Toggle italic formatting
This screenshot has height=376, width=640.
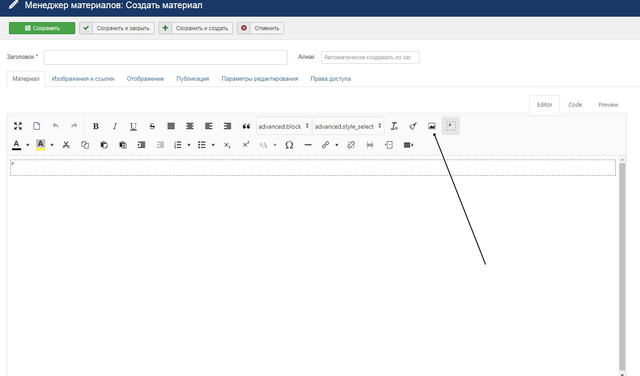pos(115,126)
